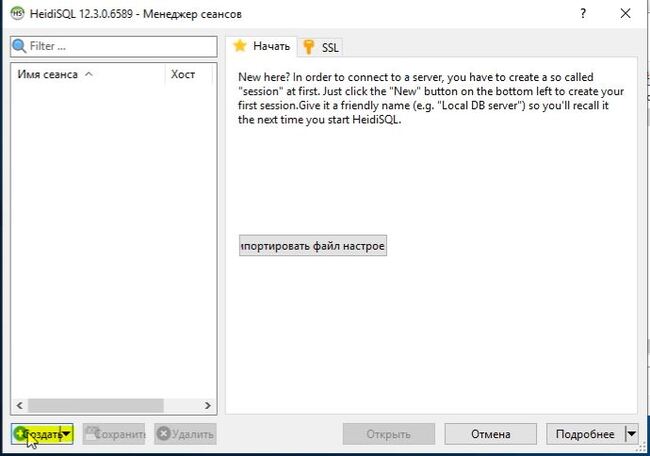Screen dimensions: 650x456
Task: Sort by Имя сеанса column header
Action: click(87, 75)
